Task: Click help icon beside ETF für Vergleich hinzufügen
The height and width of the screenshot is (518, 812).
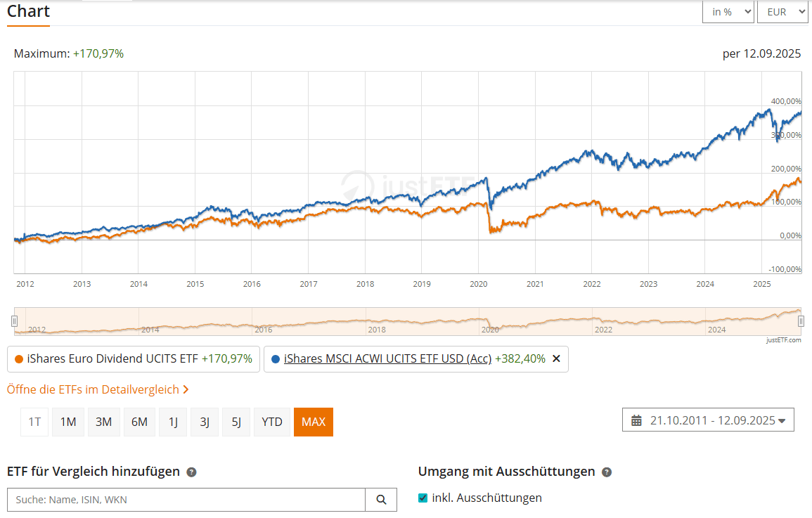Action: (x=191, y=472)
